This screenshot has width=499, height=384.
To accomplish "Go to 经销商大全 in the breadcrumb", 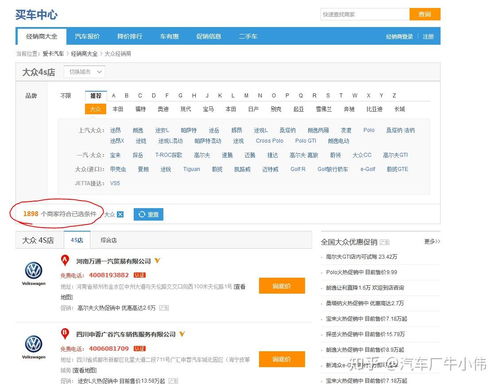I will point(84,54).
